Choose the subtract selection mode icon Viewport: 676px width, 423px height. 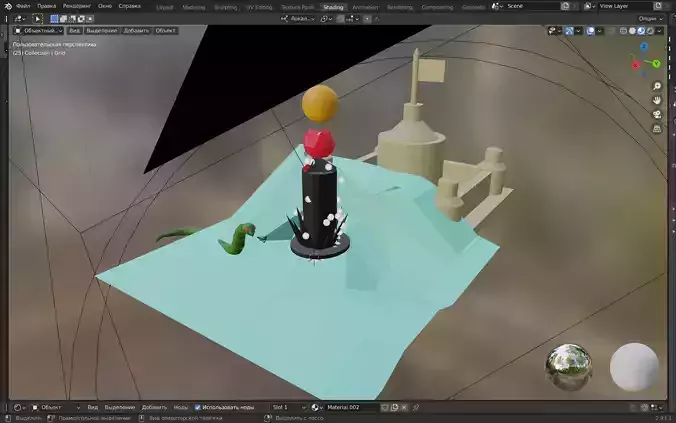click(x=72, y=19)
